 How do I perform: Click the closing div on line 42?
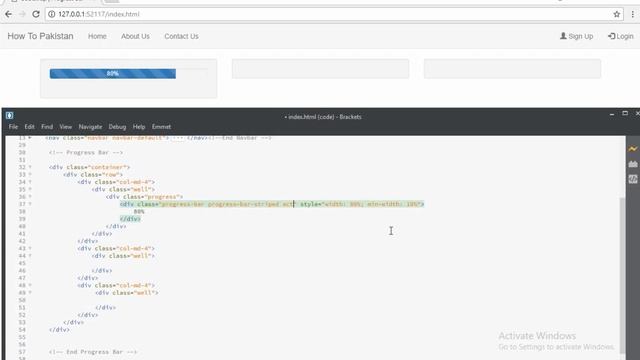click(x=87, y=241)
